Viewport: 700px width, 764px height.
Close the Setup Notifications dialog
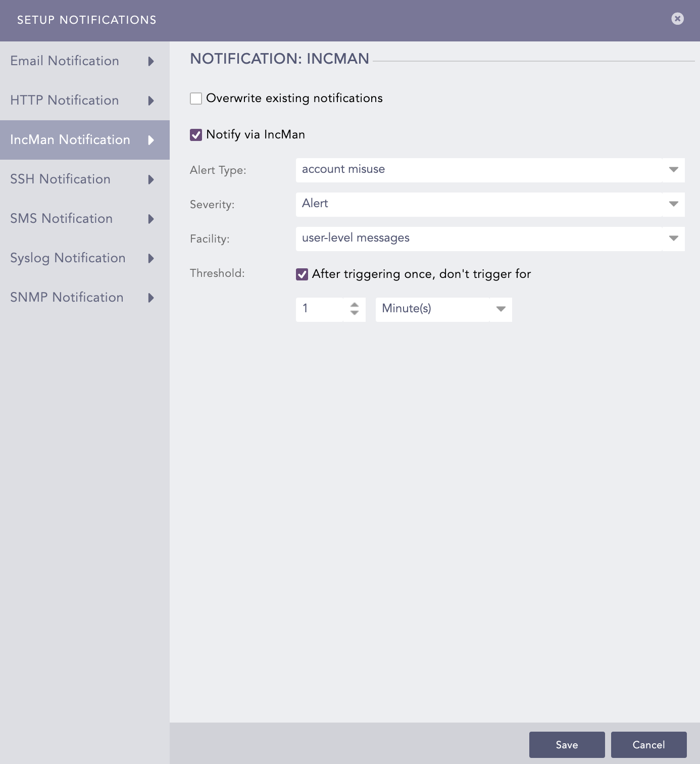coord(677,19)
